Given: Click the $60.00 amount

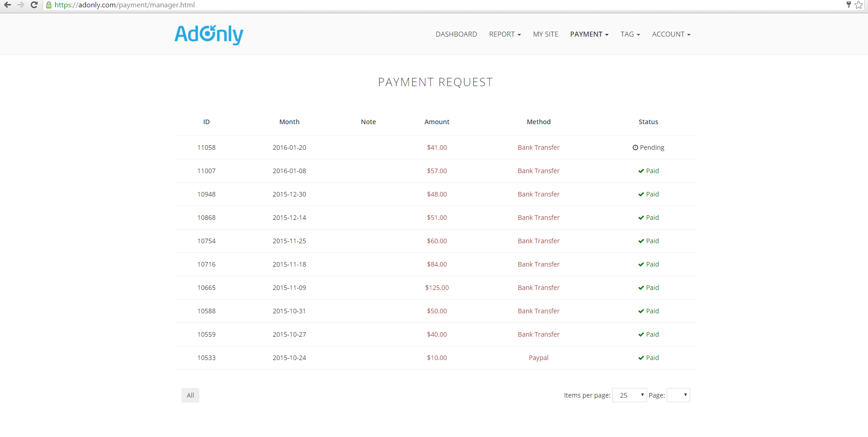Looking at the screenshot, I should pyautogui.click(x=437, y=241).
